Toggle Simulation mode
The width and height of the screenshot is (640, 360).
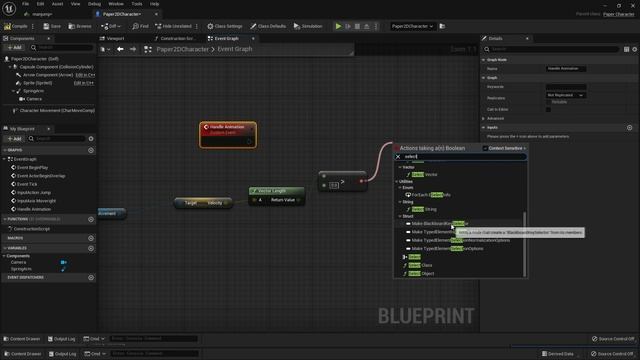(x=308, y=26)
